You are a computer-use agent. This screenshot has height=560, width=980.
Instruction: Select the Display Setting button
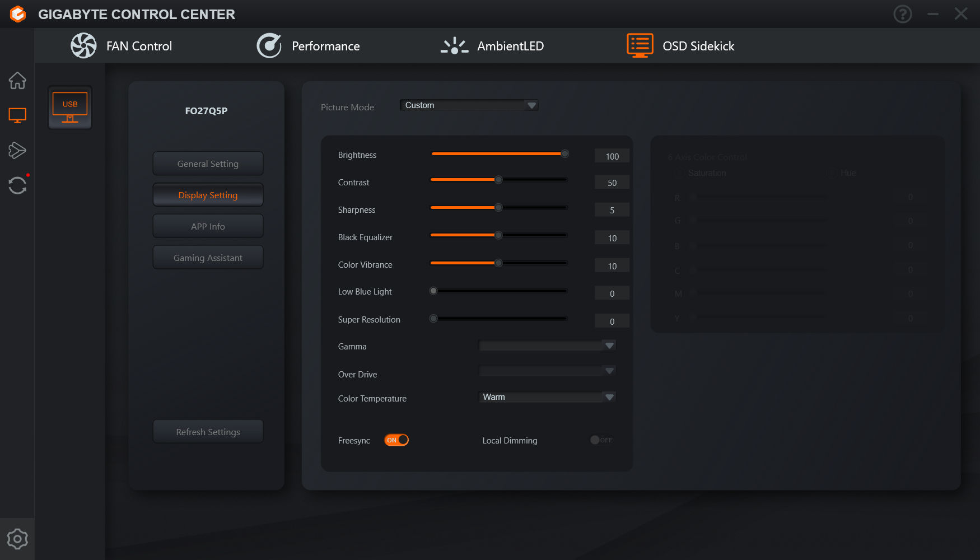[208, 195]
